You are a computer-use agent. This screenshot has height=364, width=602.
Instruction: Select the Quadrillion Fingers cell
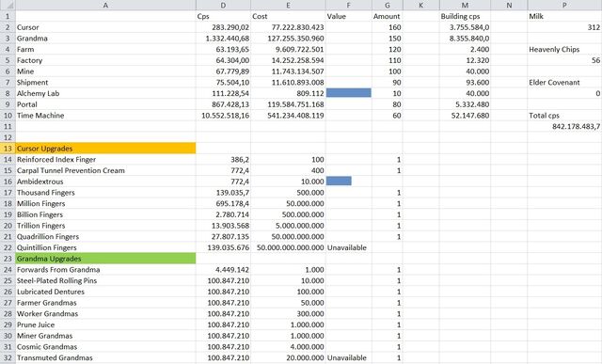click(105, 236)
